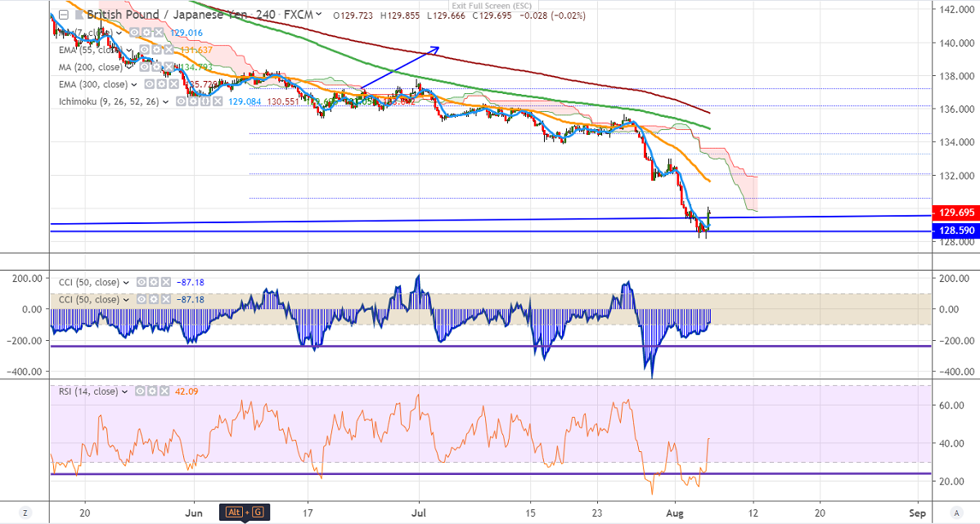Viewport: 980px width, 524px height.
Task: Click the Aug label on the time axis
Action: [x=675, y=513]
